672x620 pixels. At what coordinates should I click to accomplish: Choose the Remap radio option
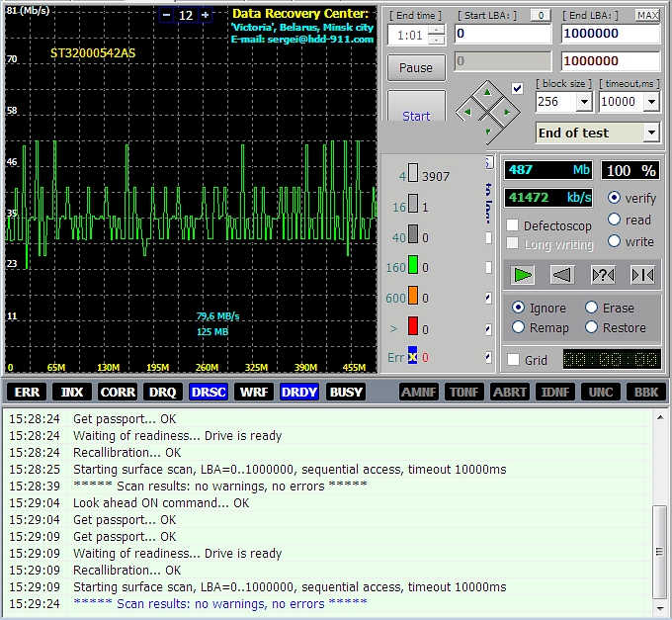click(x=519, y=327)
